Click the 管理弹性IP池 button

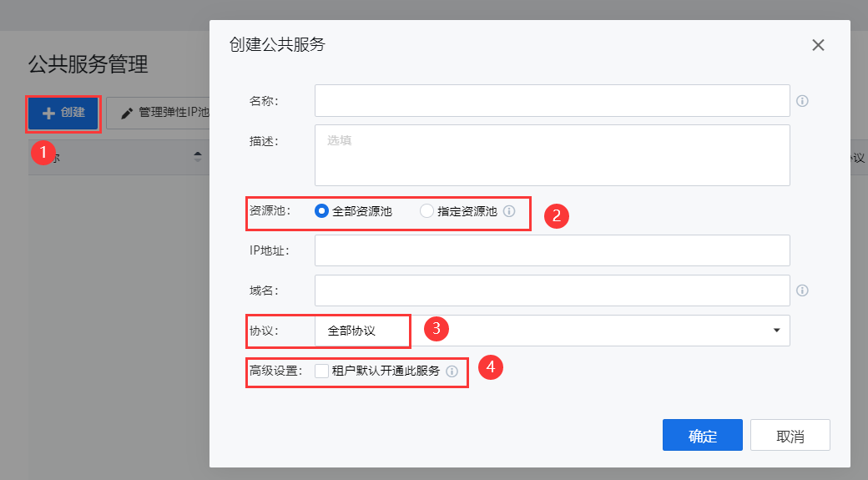[158, 113]
